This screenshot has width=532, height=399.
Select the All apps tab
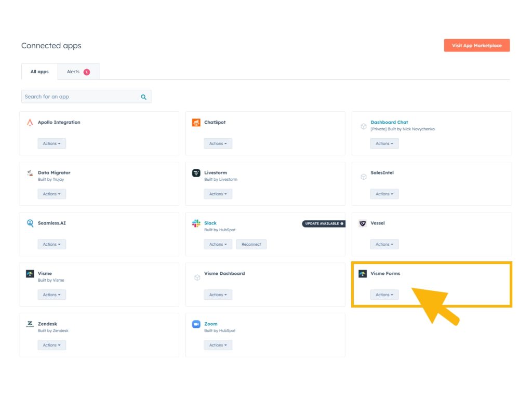(x=39, y=72)
